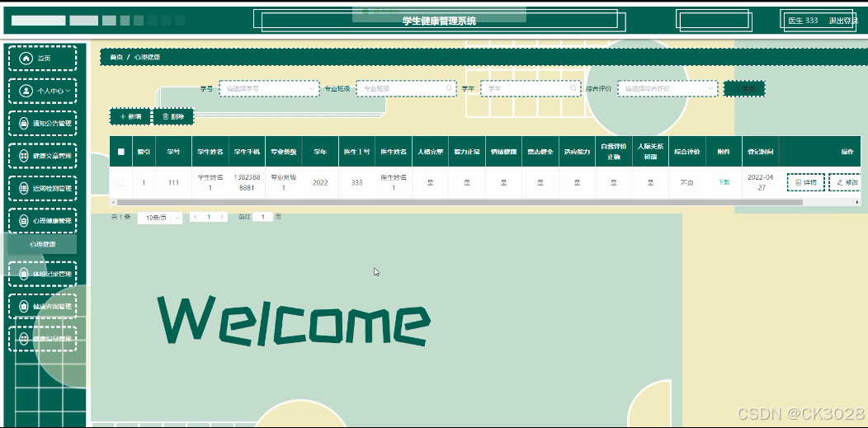Image resolution: width=868 pixels, height=428 pixels.
Task: Open 体检记录管理 menu item
Action: click(43, 274)
